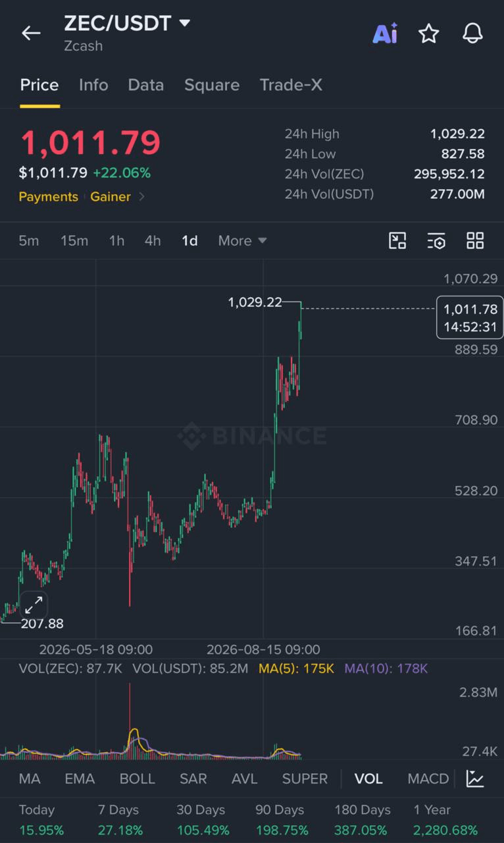Add ZEC/USDT to favorites with star
The image size is (504, 843).
tap(429, 33)
